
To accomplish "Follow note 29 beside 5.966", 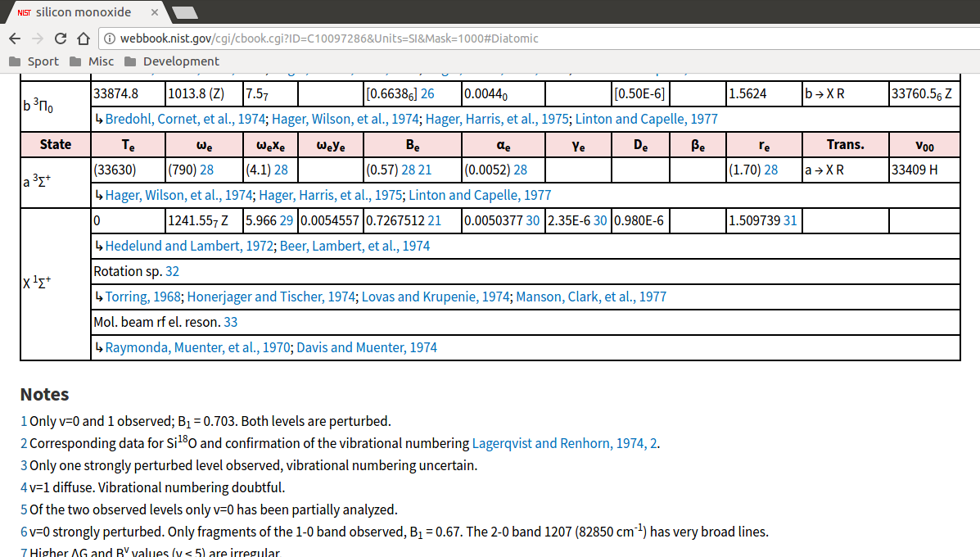I will 287,220.
